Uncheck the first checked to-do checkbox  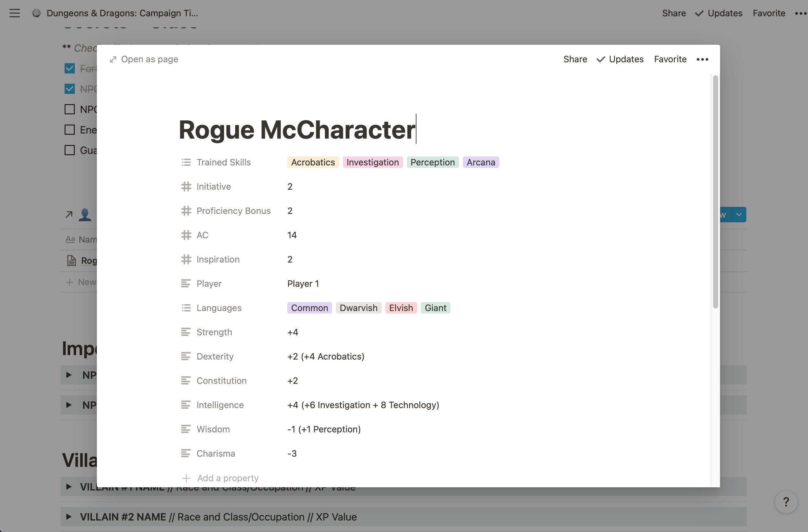click(70, 69)
